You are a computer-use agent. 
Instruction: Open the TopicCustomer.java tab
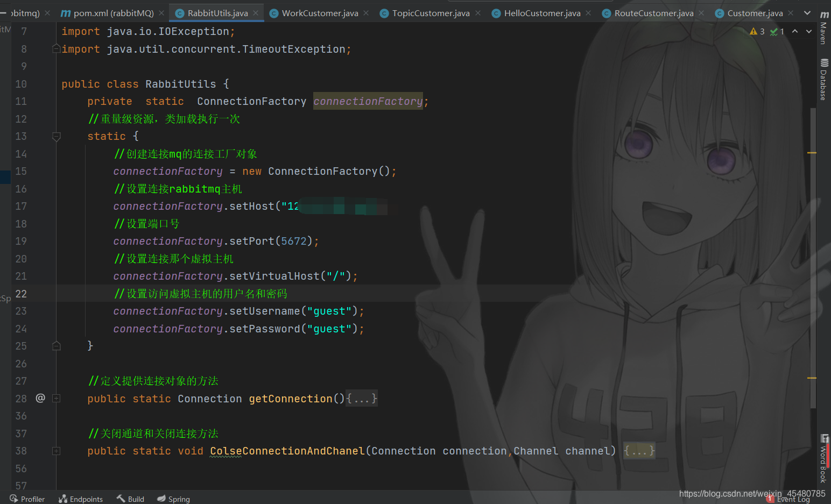431,13
